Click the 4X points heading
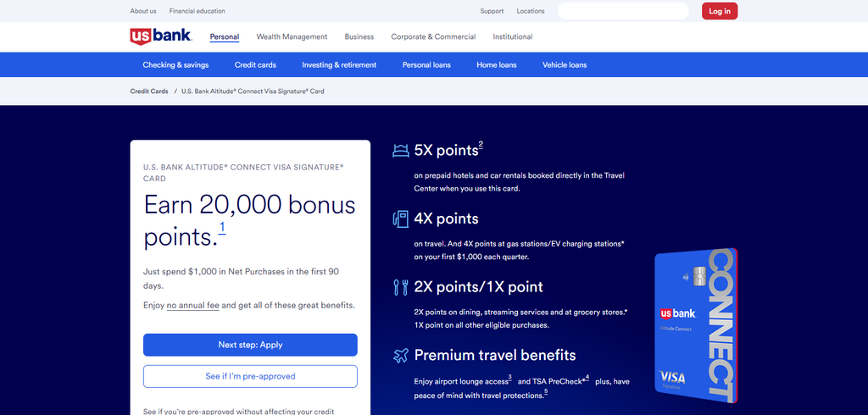The image size is (868, 415). click(446, 219)
